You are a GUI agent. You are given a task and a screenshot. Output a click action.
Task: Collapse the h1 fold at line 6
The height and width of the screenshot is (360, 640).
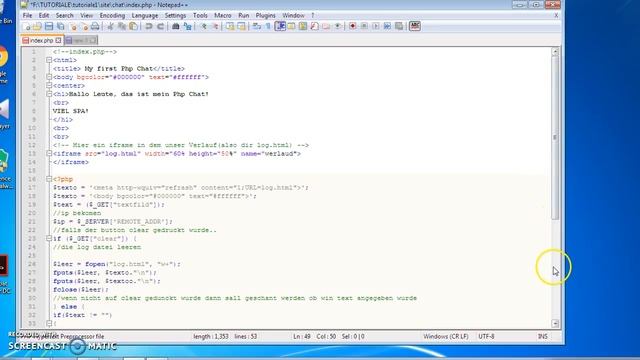click(x=49, y=94)
